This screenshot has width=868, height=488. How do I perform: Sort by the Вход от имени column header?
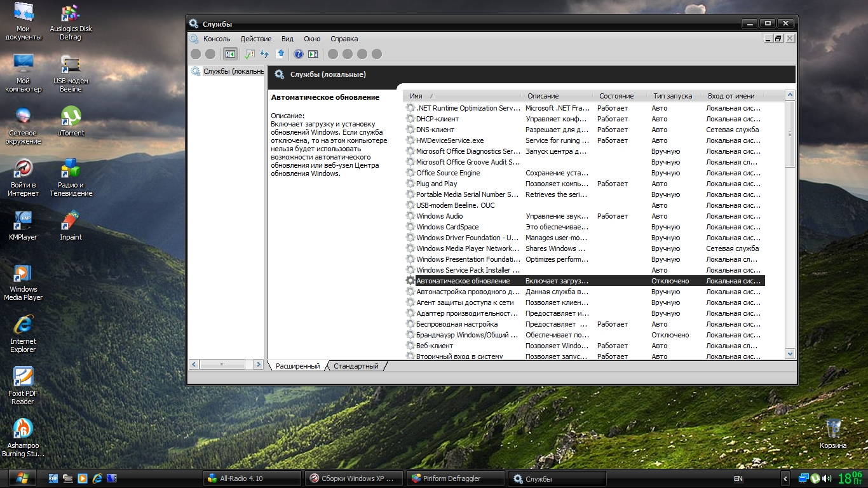pos(734,96)
